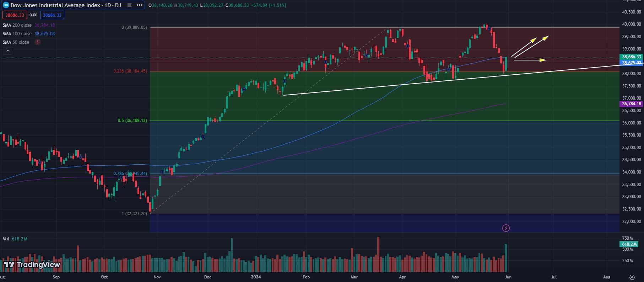Click the Dec label on the time axis

(208, 277)
